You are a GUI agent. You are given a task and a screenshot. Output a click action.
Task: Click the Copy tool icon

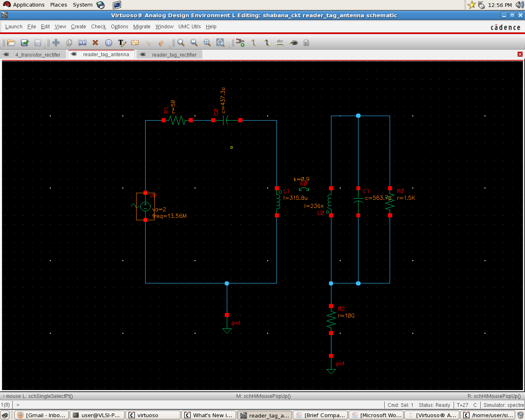69,43
